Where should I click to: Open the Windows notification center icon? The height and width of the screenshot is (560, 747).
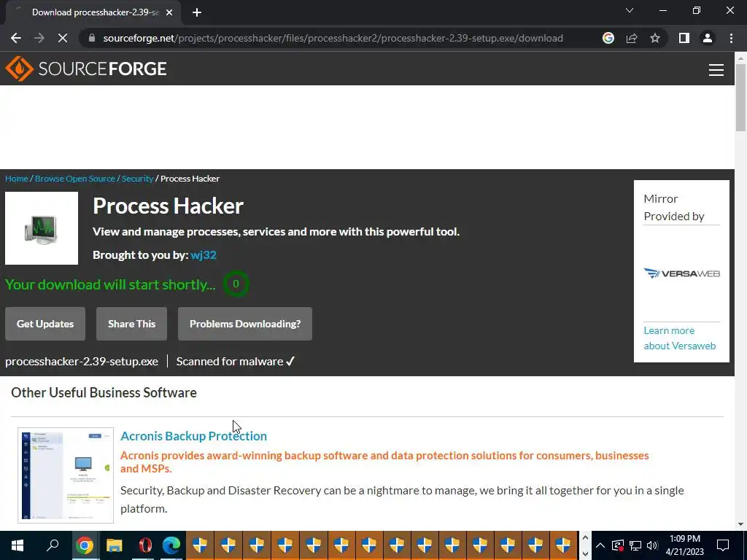click(723, 545)
